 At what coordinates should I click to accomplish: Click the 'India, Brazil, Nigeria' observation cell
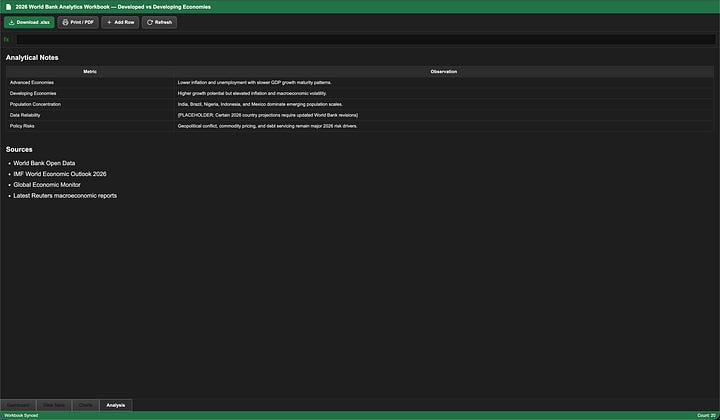click(x=444, y=104)
